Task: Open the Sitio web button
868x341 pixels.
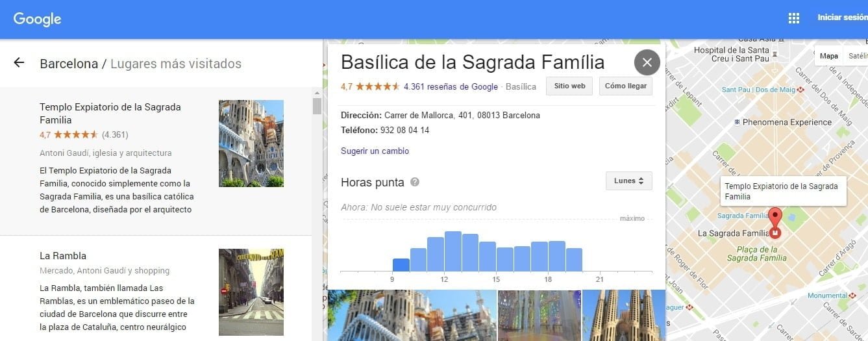Action: pos(569,86)
